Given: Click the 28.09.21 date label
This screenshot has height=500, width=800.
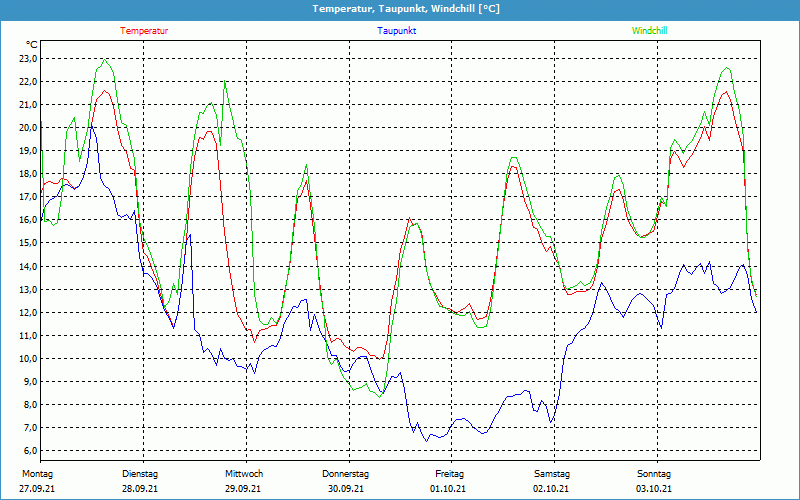Looking at the screenshot, I should [x=140, y=489].
